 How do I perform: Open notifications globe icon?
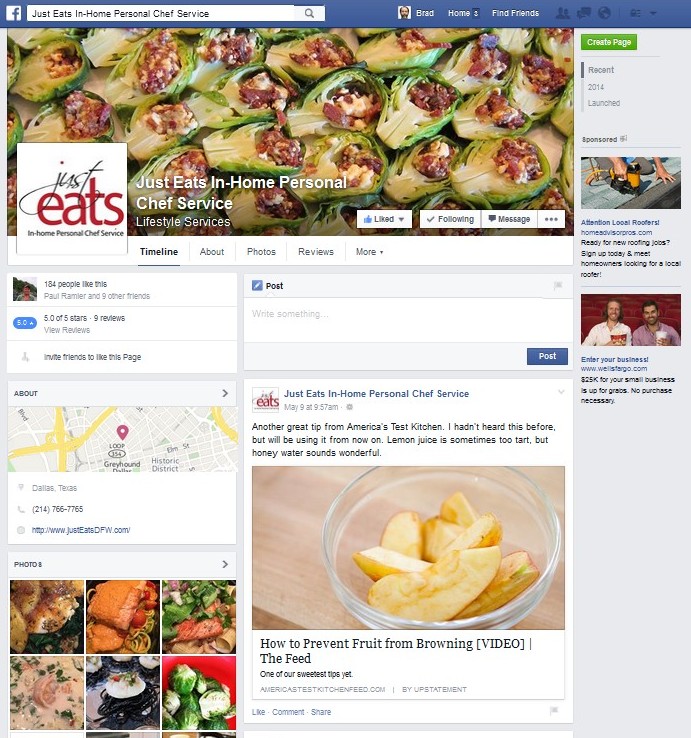604,13
